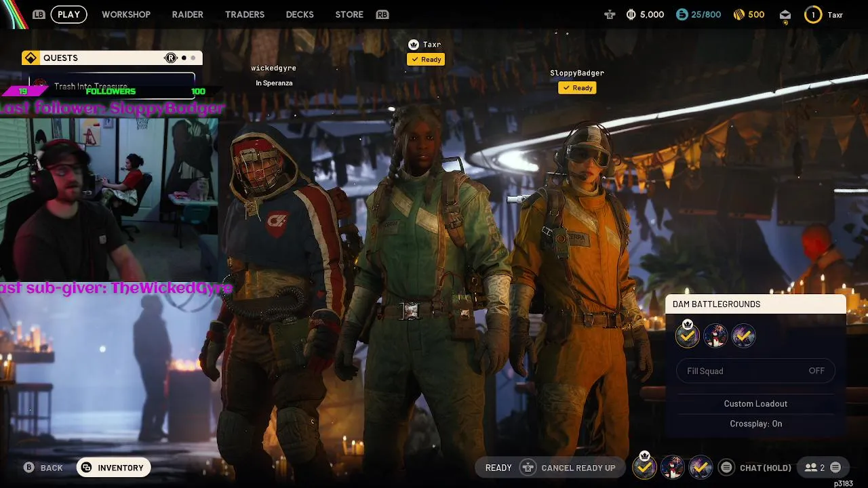Click the Quests diamond icon
868x488 pixels.
click(x=31, y=58)
